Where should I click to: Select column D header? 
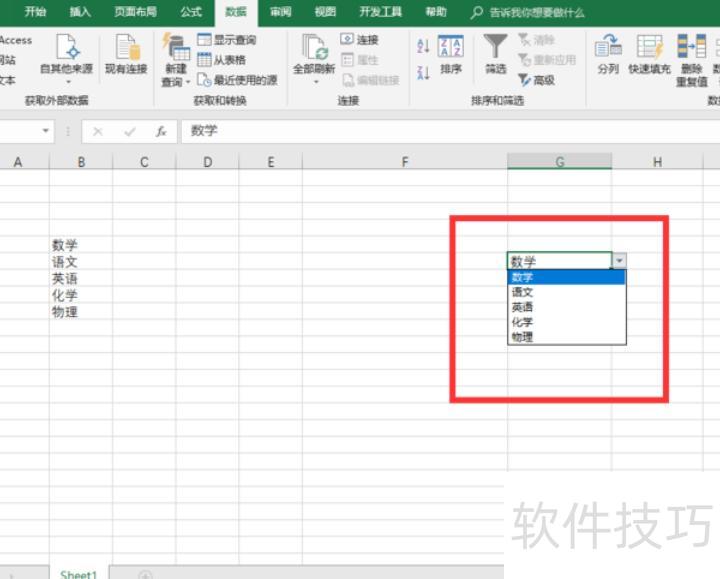click(208, 162)
